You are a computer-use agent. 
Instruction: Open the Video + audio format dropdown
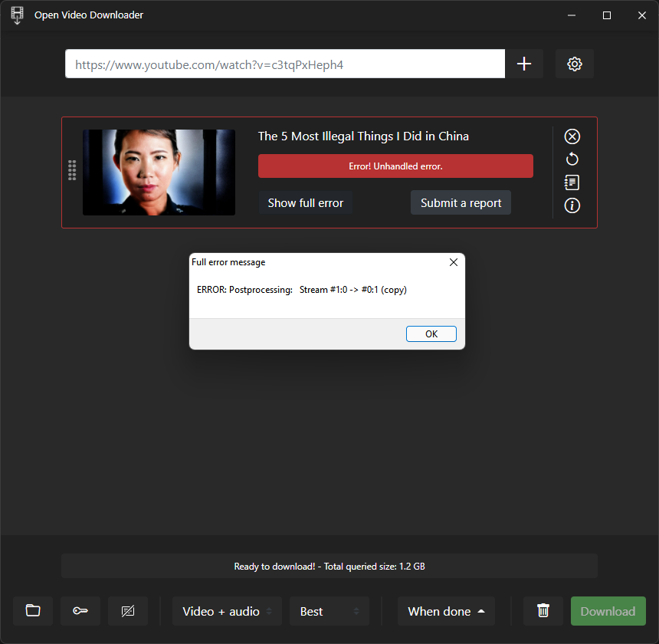click(227, 611)
